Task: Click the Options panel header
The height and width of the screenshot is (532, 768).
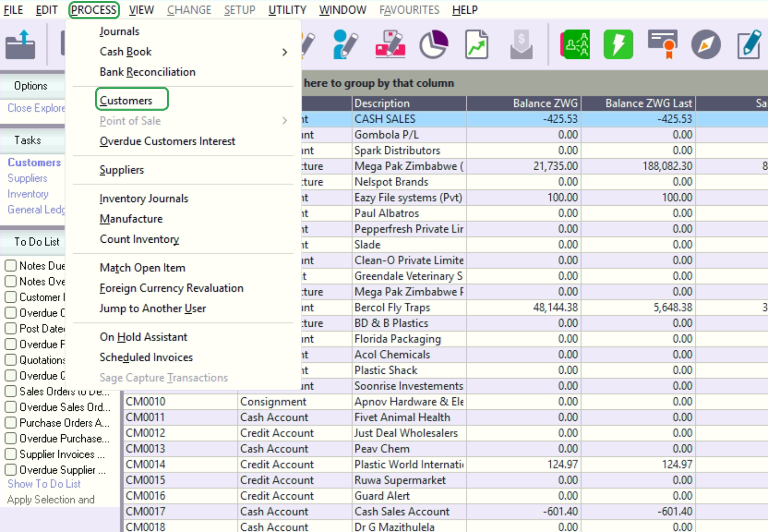Action: point(31,86)
